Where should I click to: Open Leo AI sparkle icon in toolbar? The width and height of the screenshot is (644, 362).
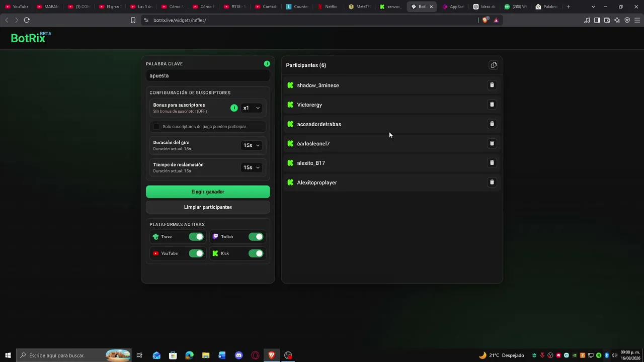coord(617,20)
